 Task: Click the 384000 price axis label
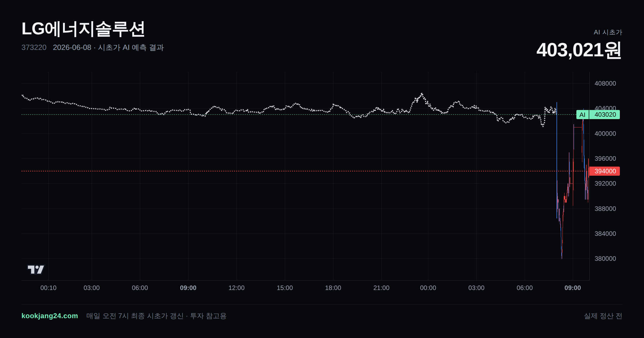click(x=605, y=234)
